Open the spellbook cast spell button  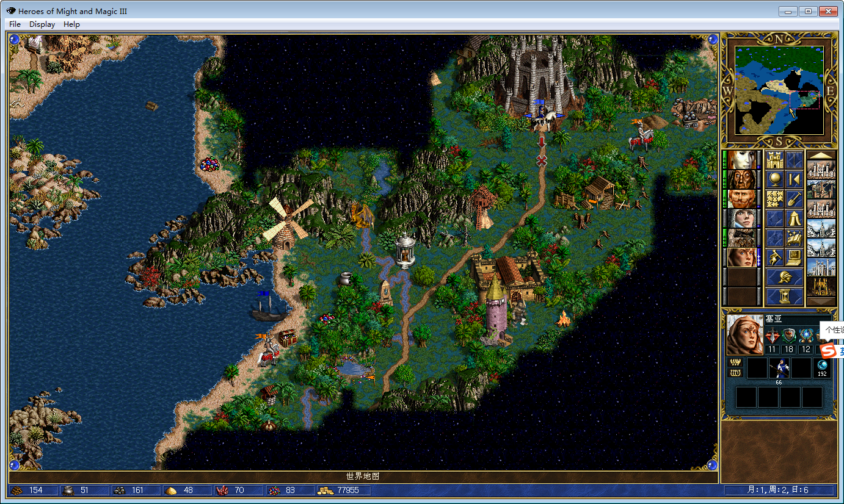(794, 238)
